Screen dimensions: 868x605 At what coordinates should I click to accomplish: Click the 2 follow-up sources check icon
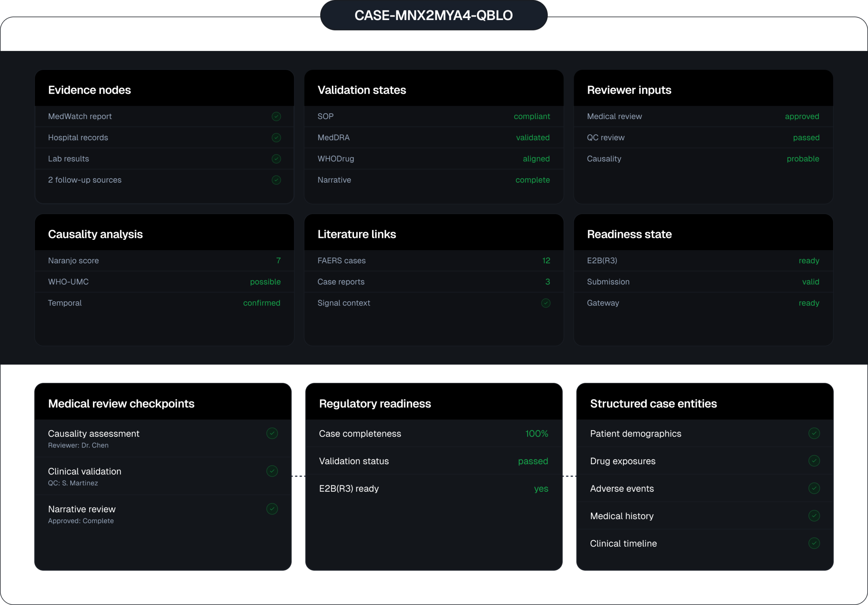(276, 180)
